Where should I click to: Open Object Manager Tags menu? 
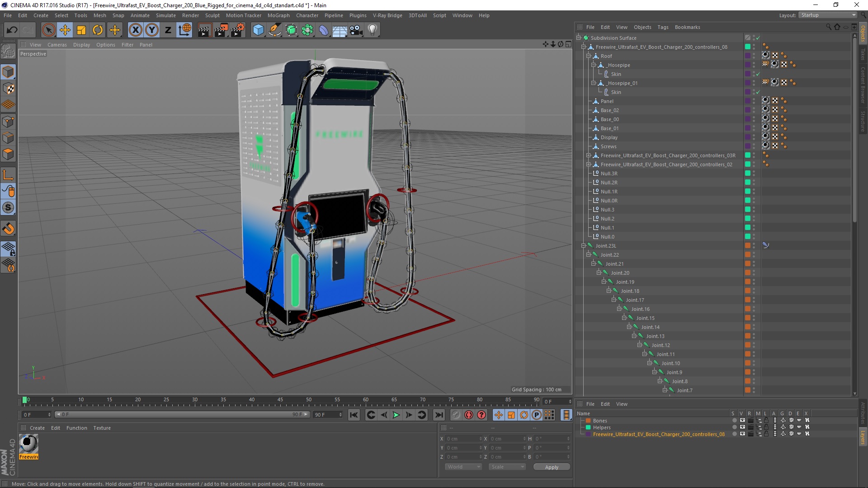(663, 27)
